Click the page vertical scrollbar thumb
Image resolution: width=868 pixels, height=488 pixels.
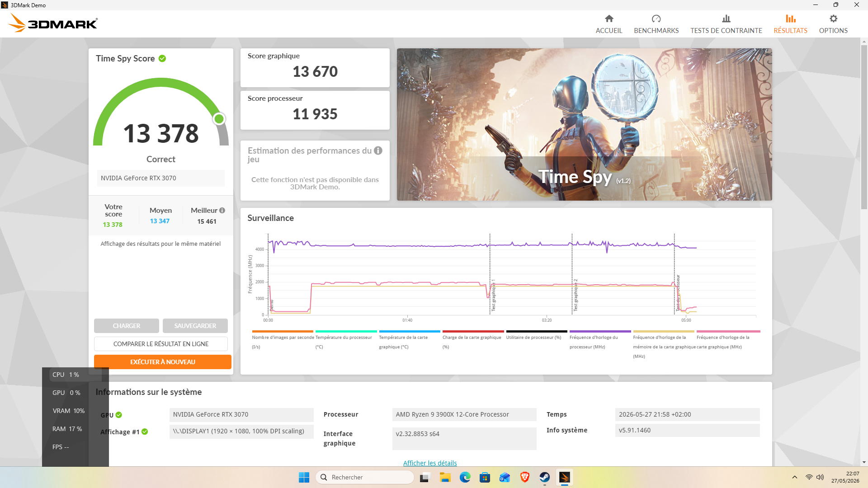(x=864, y=127)
